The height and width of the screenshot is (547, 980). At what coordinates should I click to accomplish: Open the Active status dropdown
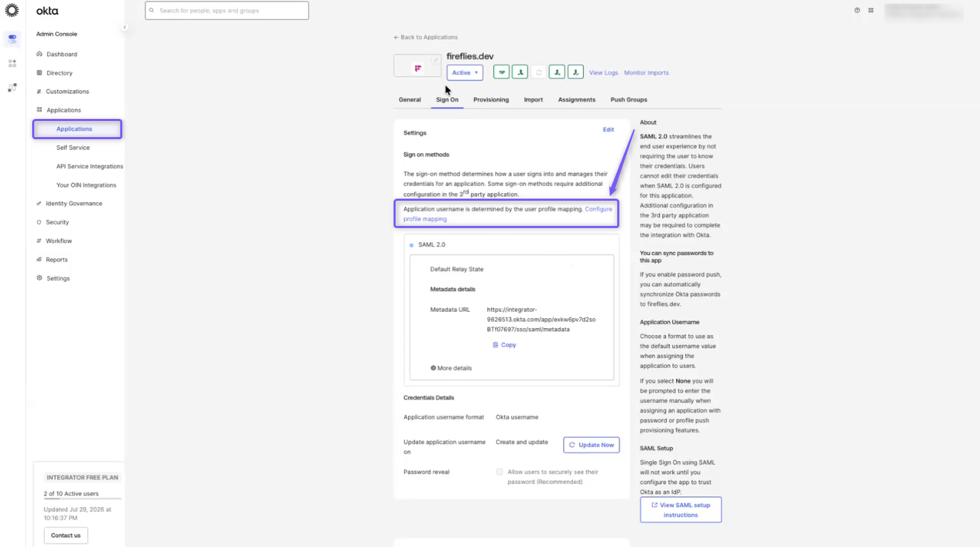465,73
